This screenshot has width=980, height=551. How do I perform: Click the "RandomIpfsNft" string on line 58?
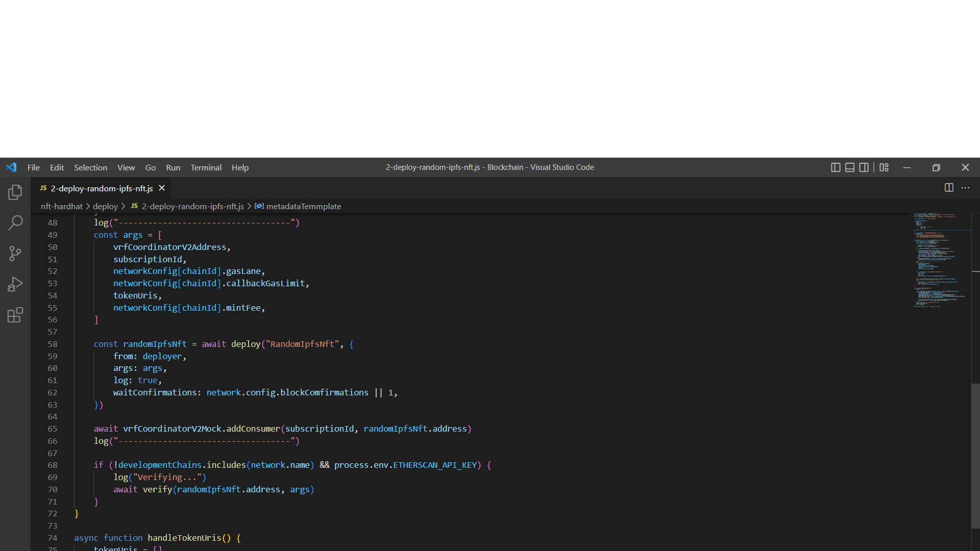[x=303, y=344]
